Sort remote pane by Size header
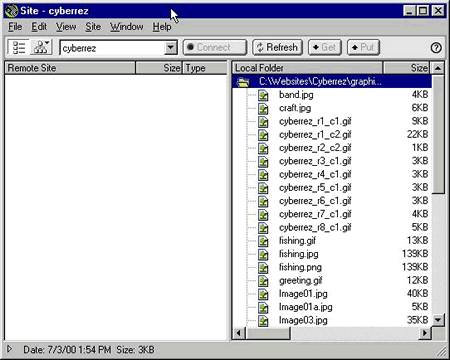This screenshot has height=360, width=450. (x=159, y=68)
